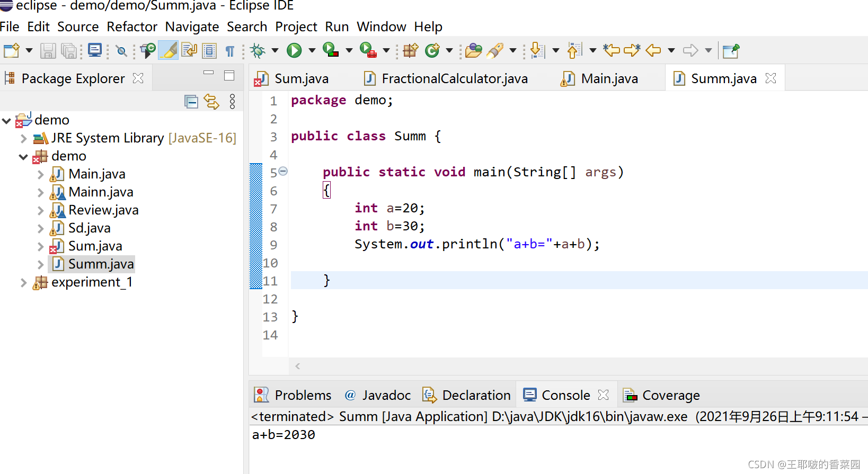This screenshot has width=868, height=474.
Task: Close the Summ.java editor tab
Action: [771, 78]
